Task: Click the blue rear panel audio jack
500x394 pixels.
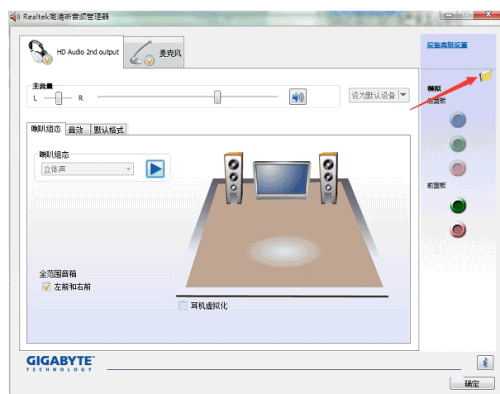Action: 458,120
